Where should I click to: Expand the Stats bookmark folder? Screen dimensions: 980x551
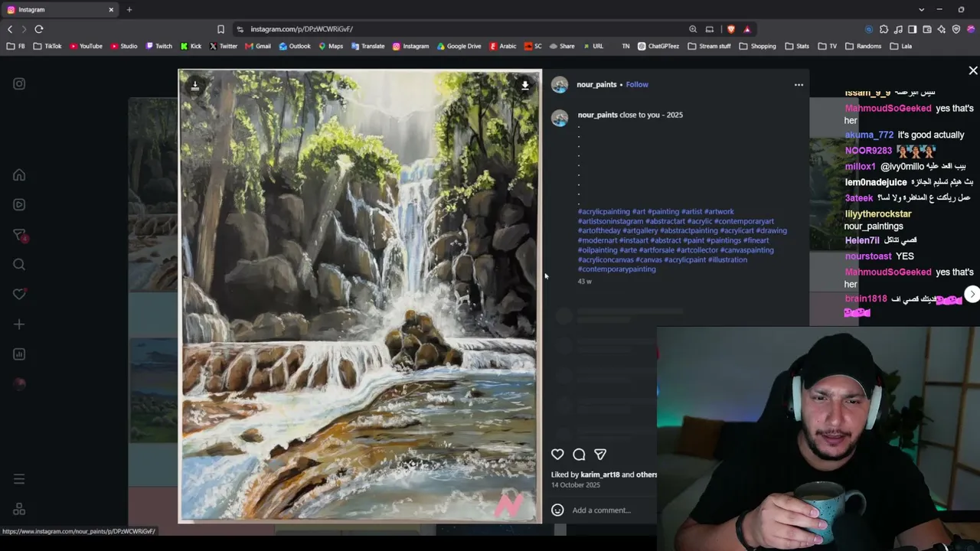[797, 46]
